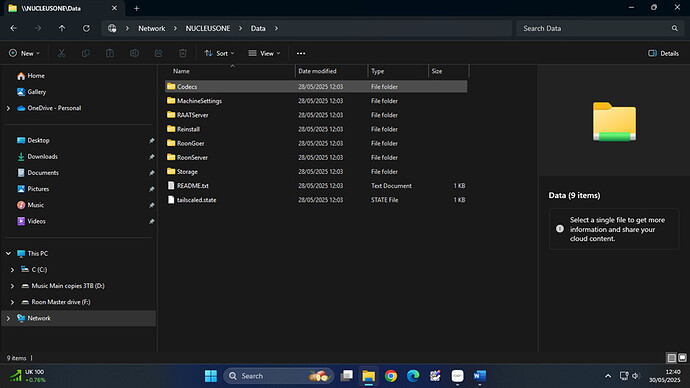Click NUCLEUSONE in the breadcrumb path

click(x=208, y=28)
